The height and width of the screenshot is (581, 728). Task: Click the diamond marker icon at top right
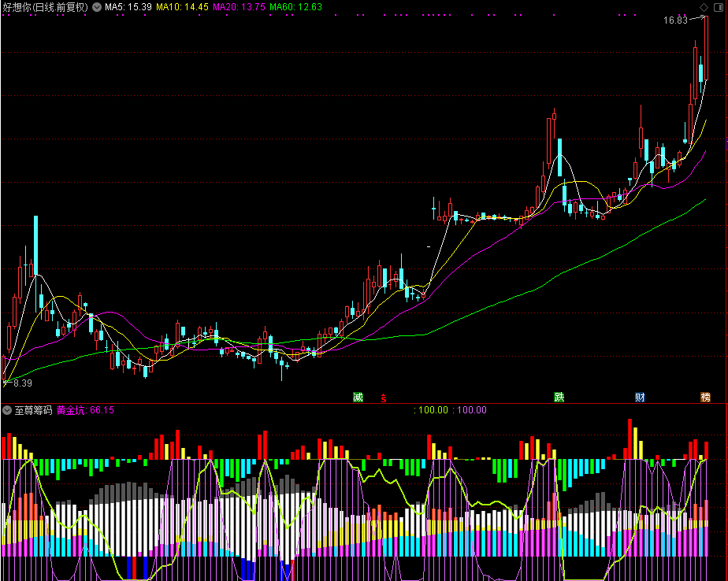704,7
